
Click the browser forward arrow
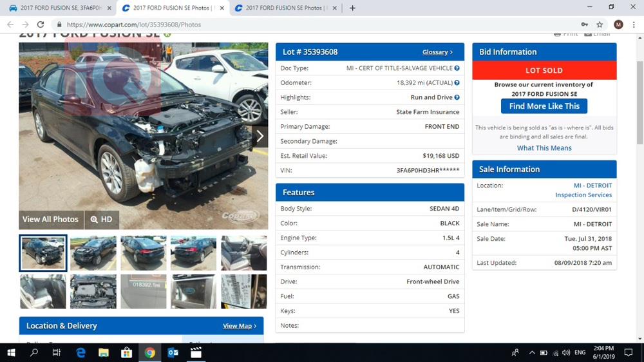pyautogui.click(x=25, y=24)
